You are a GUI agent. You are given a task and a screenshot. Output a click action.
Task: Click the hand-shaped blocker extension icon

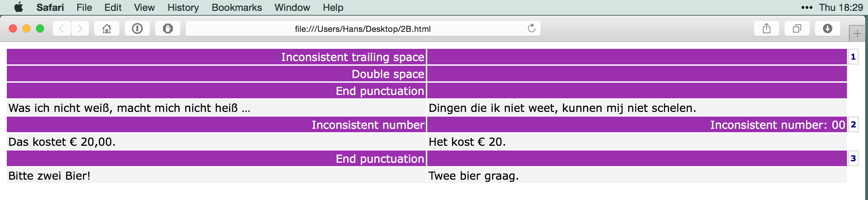168,29
